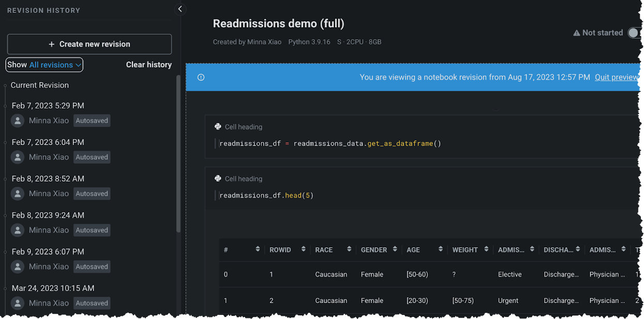The height and width of the screenshot is (319, 644).
Task: Sort the table by the RACE column arrows
Action: [349, 249]
